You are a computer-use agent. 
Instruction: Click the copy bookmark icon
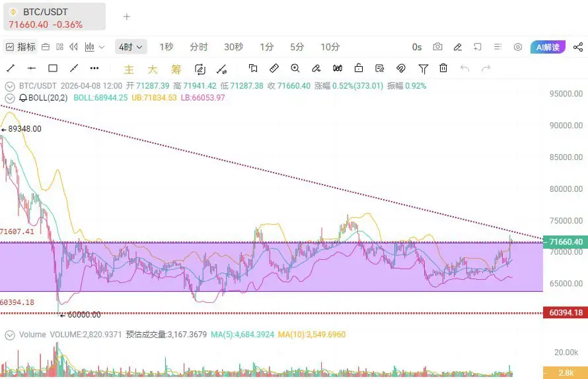(x=253, y=68)
